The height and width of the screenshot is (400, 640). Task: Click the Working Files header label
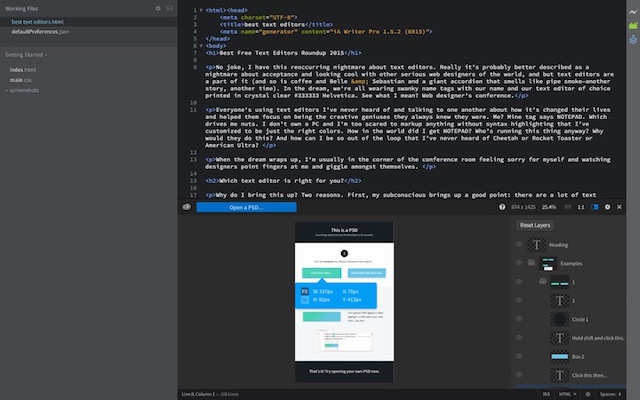(x=22, y=8)
